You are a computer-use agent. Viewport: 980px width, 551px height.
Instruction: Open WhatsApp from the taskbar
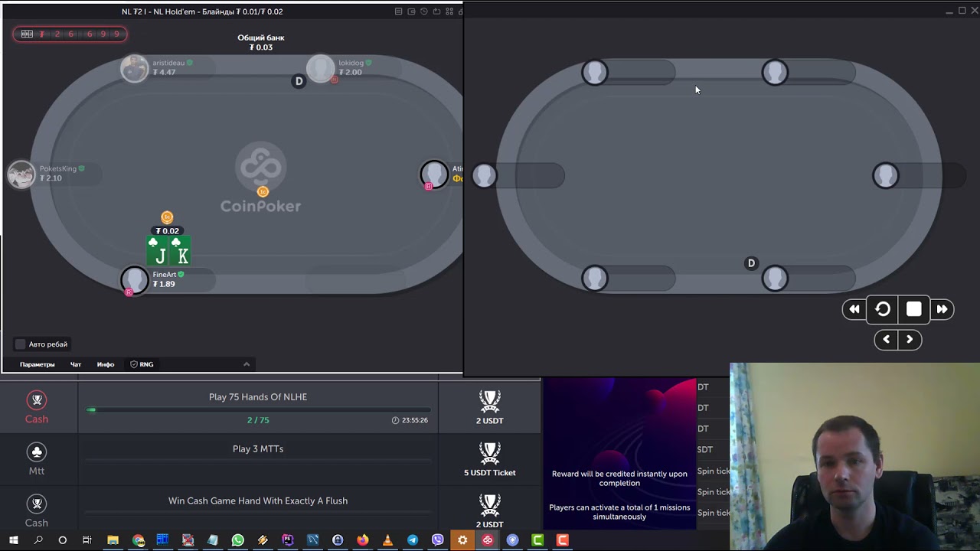pyautogui.click(x=237, y=540)
